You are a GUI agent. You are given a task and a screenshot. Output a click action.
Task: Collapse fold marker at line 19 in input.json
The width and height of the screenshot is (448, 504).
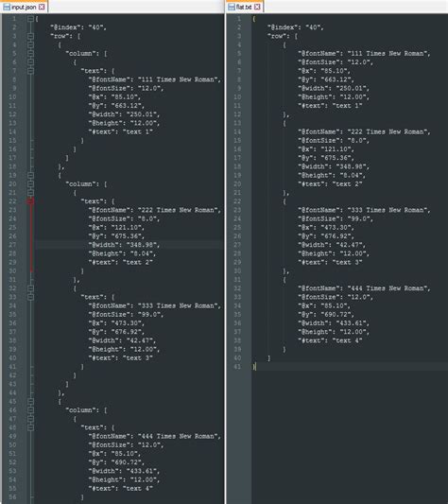[x=30, y=176]
